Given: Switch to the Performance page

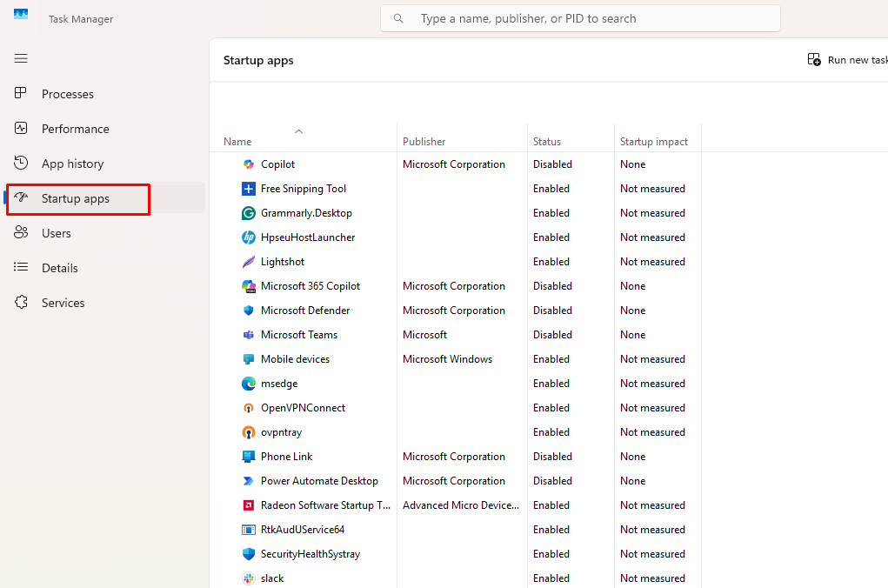Looking at the screenshot, I should pos(75,129).
